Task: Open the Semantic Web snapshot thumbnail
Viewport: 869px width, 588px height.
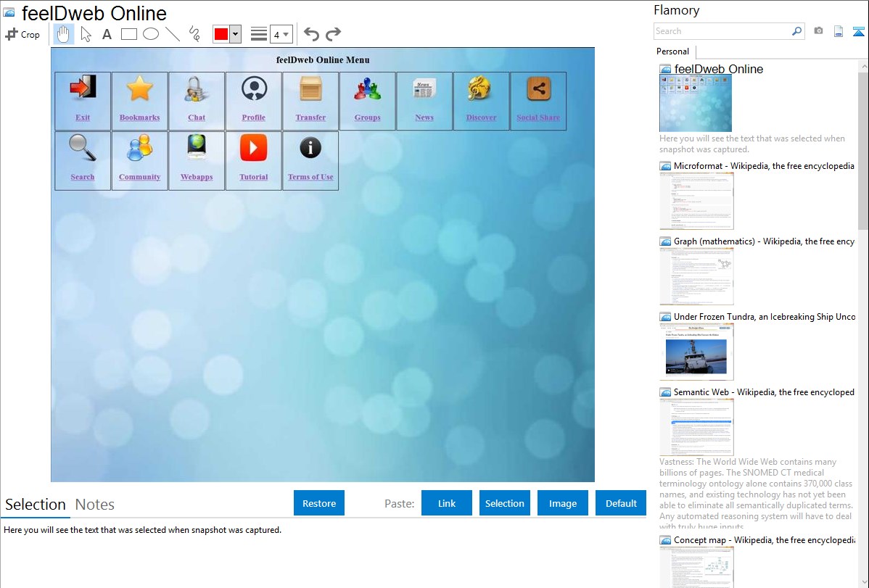Action: (x=696, y=427)
